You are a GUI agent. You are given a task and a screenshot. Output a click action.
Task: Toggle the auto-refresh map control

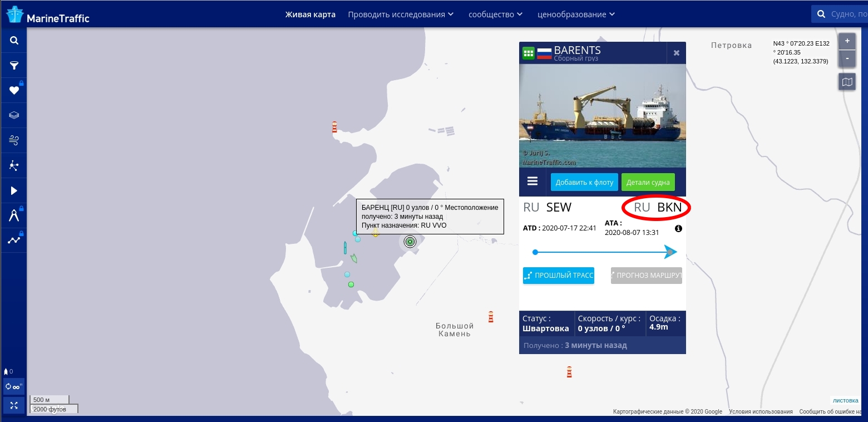14,386
